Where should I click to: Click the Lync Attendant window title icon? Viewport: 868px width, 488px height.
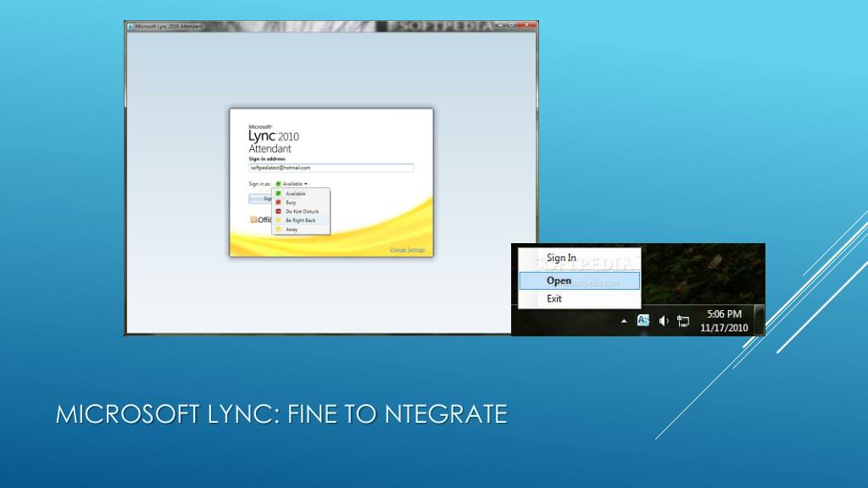pos(130,26)
